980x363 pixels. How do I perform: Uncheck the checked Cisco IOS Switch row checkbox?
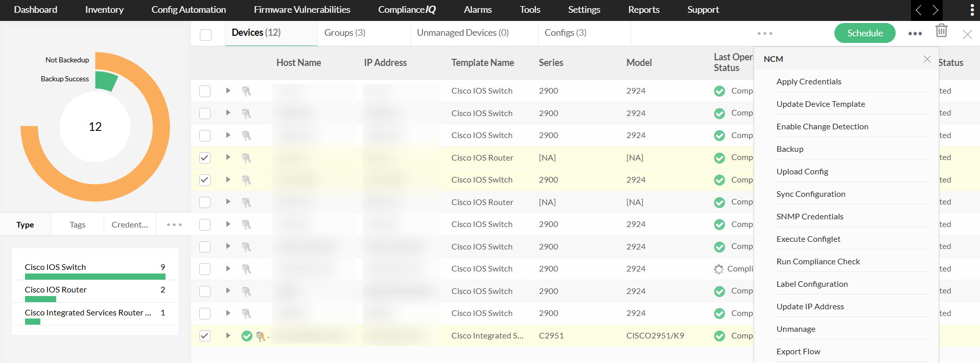(x=205, y=180)
